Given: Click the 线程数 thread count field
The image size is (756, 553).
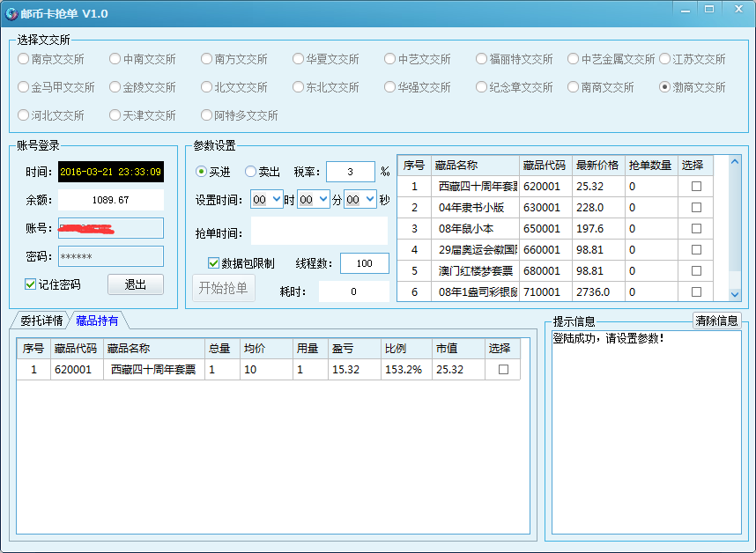Looking at the screenshot, I should click(x=364, y=262).
